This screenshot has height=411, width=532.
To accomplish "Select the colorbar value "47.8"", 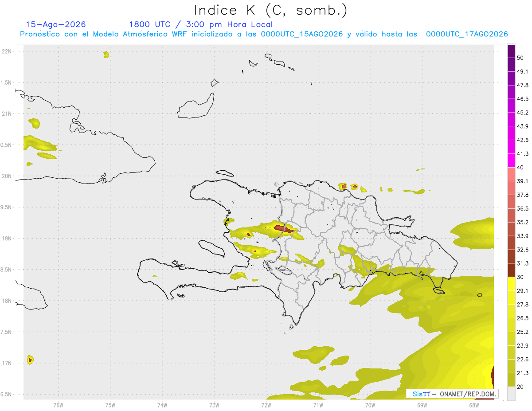I will 523,85.
